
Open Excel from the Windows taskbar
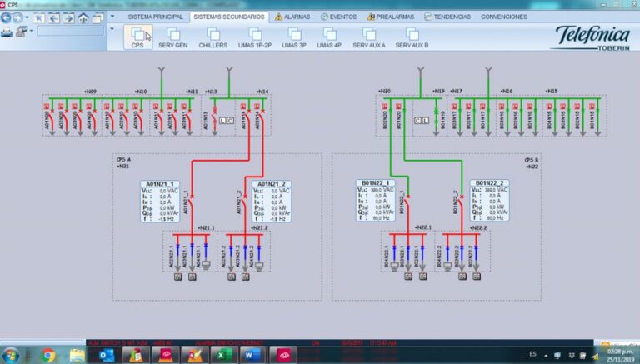click(221, 356)
